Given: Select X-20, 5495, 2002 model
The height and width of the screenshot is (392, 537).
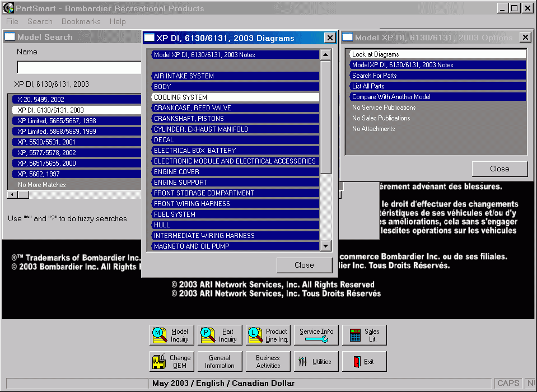Looking at the screenshot, I should (x=77, y=99).
